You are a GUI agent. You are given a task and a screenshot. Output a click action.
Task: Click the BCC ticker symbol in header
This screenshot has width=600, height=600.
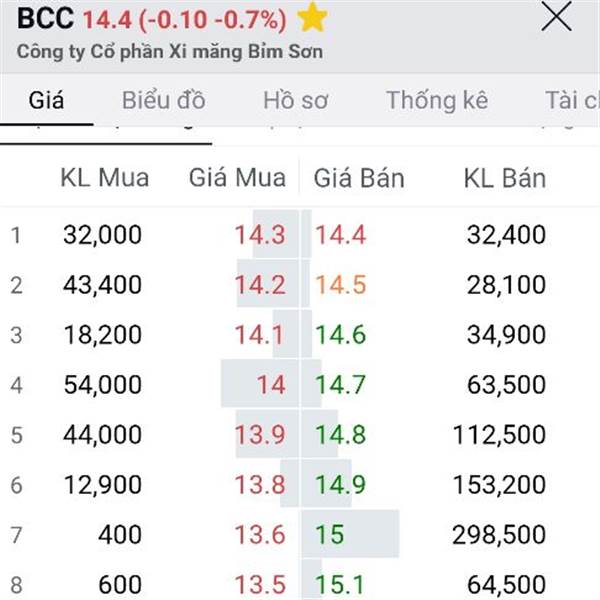[46, 18]
